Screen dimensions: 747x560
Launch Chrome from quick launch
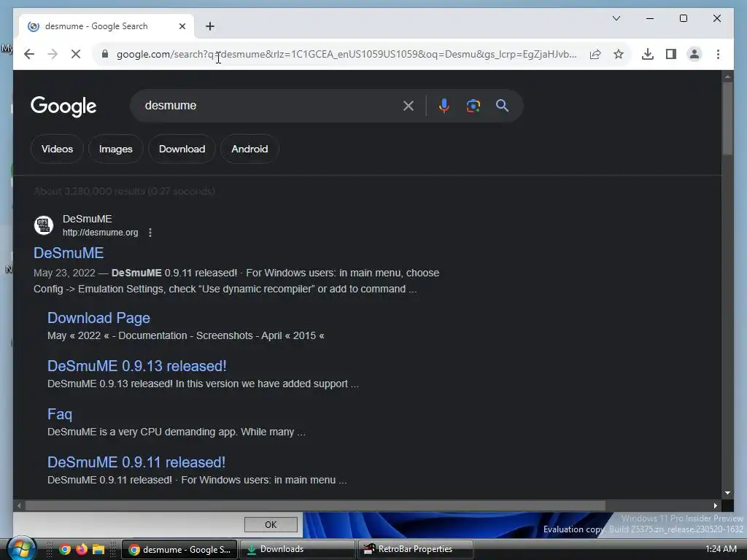65,550
